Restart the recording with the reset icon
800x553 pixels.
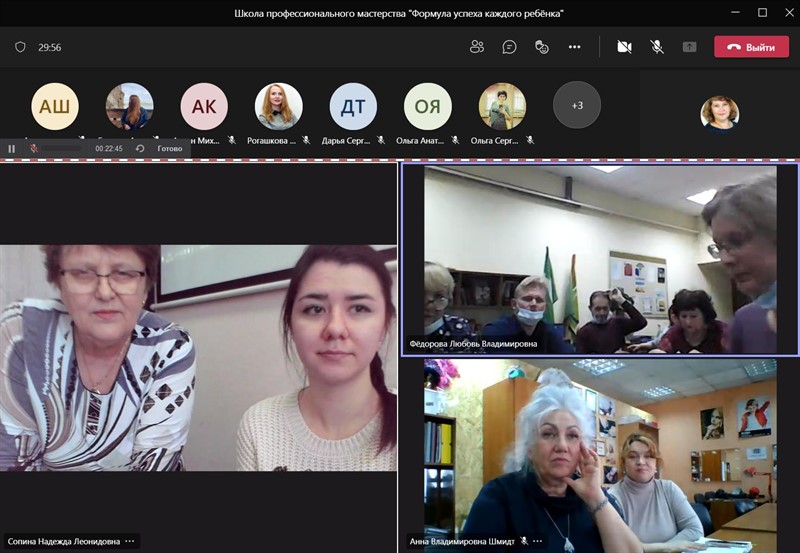[x=140, y=148]
